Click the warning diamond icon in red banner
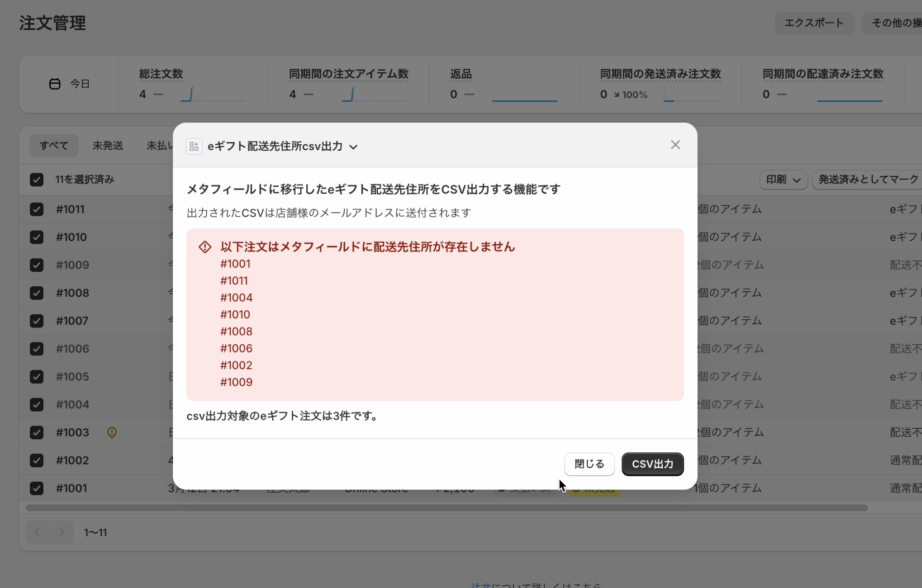This screenshot has width=922, height=588. click(x=205, y=247)
